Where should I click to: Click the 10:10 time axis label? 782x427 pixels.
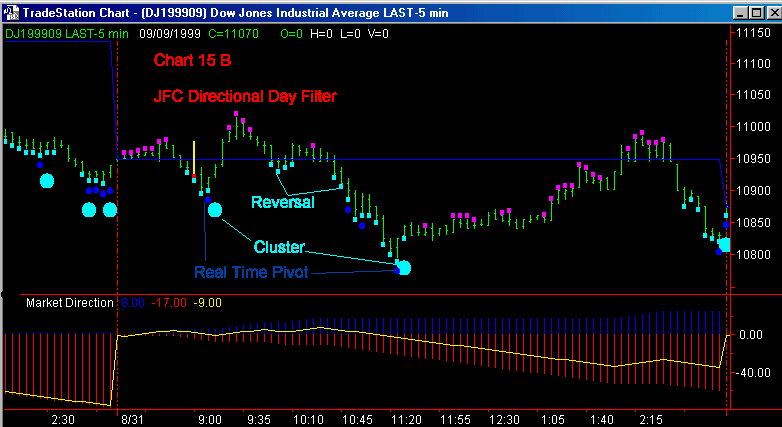pos(307,420)
